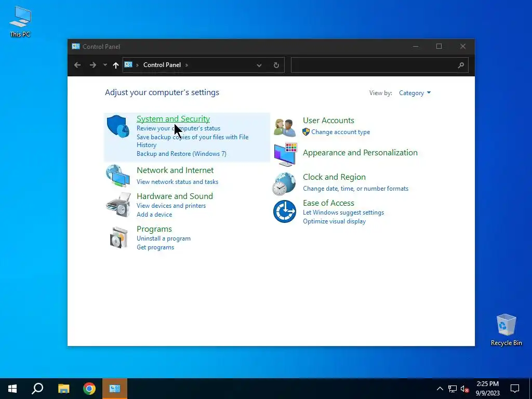Click the Network and Internet globe icon
Image resolution: width=532 pixels, height=399 pixels.
[118, 176]
